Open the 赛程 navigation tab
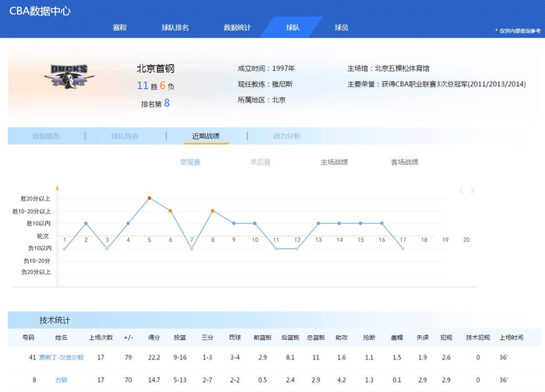545x392 pixels. click(119, 27)
